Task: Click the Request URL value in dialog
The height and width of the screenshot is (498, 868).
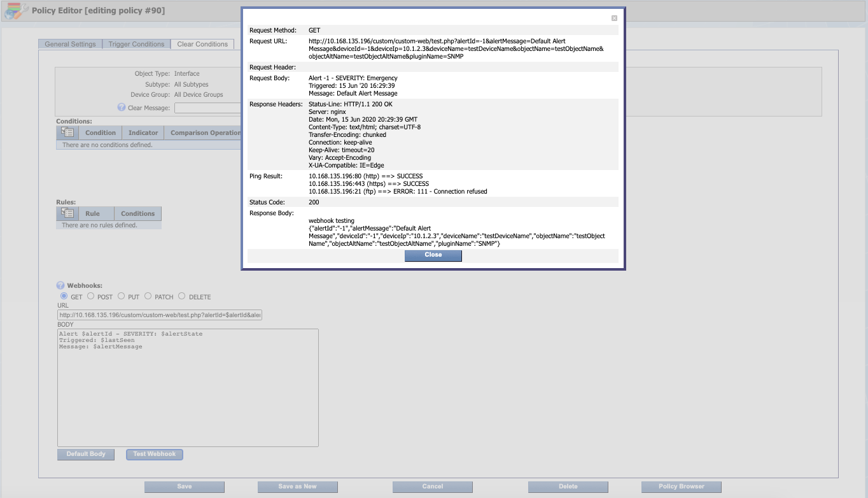Action: click(456, 48)
